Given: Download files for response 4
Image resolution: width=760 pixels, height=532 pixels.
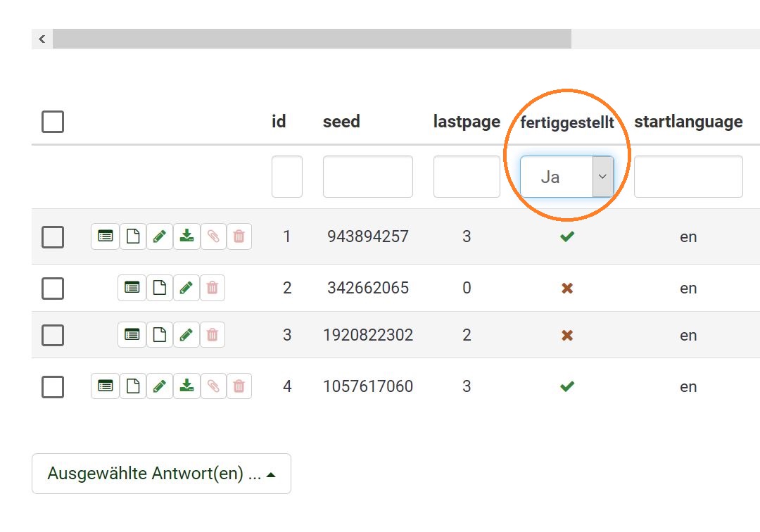Looking at the screenshot, I should 186,386.
